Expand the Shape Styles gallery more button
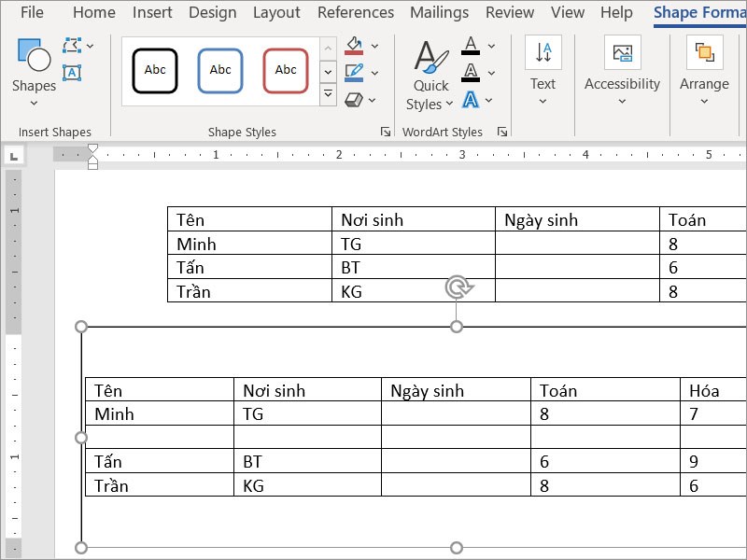 (328, 94)
